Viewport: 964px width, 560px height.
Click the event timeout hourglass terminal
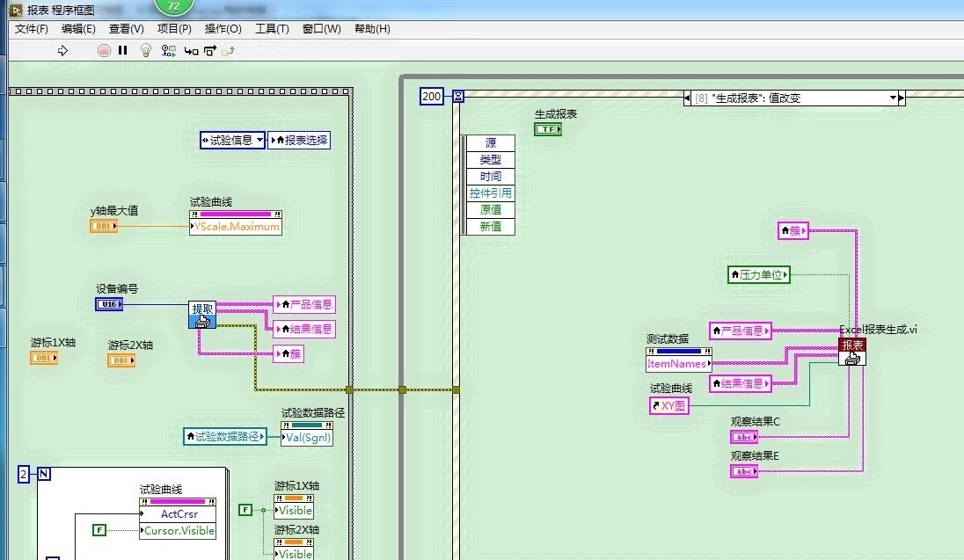pos(458,97)
